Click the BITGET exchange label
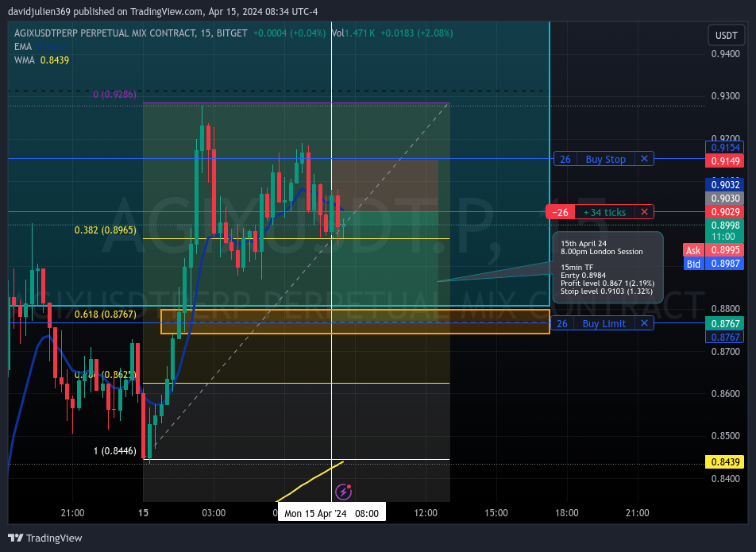 coord(232,33)
